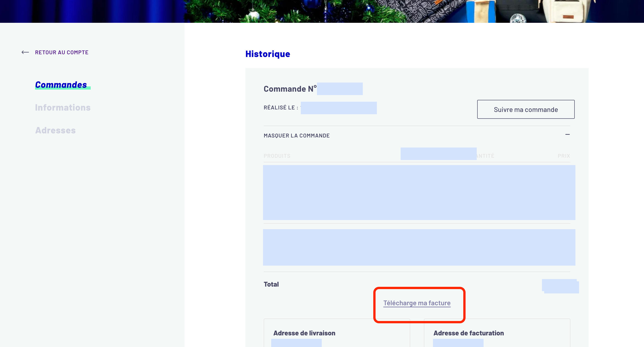Open the Commandes section
Image resolution: width=644 pixels, height=347 pixels.
(61, 85)
